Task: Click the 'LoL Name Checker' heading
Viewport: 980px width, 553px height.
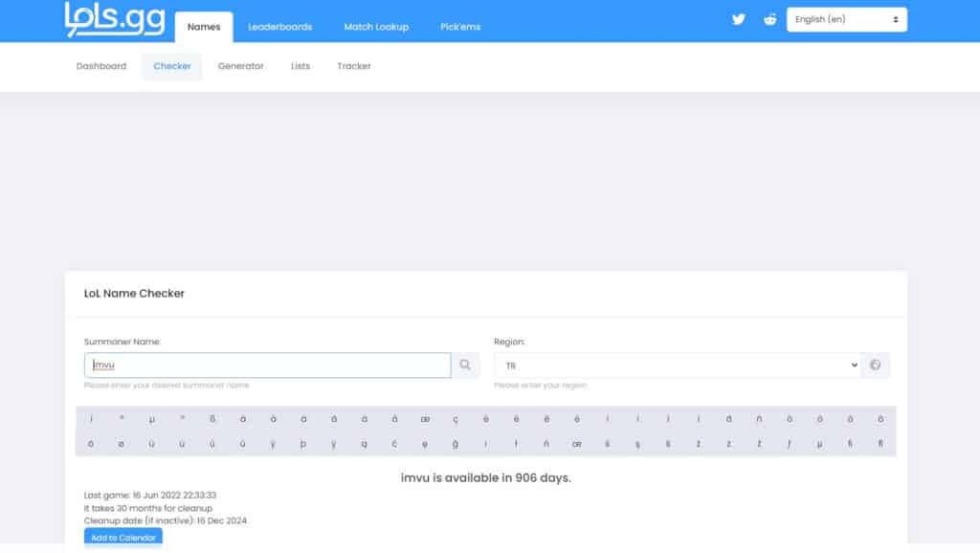Action: click(x=134, y=294)
